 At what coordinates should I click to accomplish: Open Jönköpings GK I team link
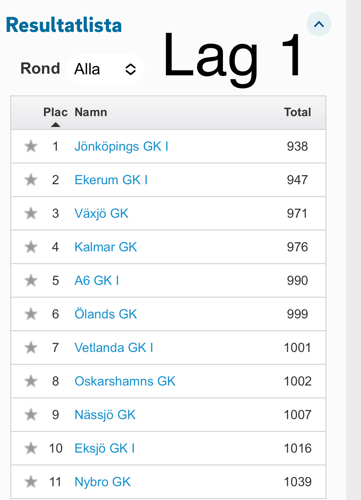coord(121,146)
